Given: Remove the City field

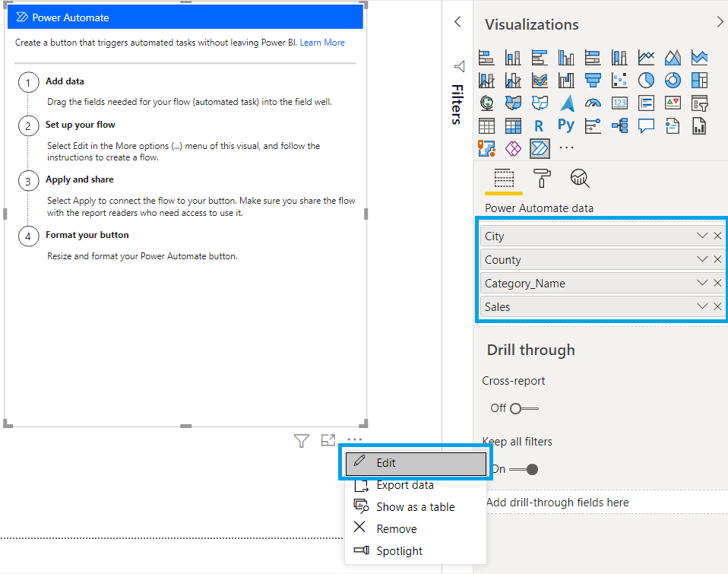Looking at the screenshot, I should pyautogui.click(x=717, y=236).
